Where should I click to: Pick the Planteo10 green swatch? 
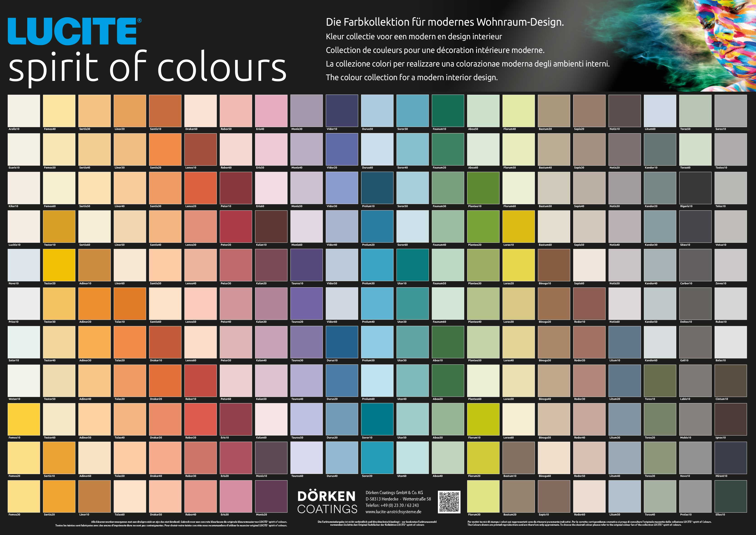pyautogui.click(x=483, y=188)
